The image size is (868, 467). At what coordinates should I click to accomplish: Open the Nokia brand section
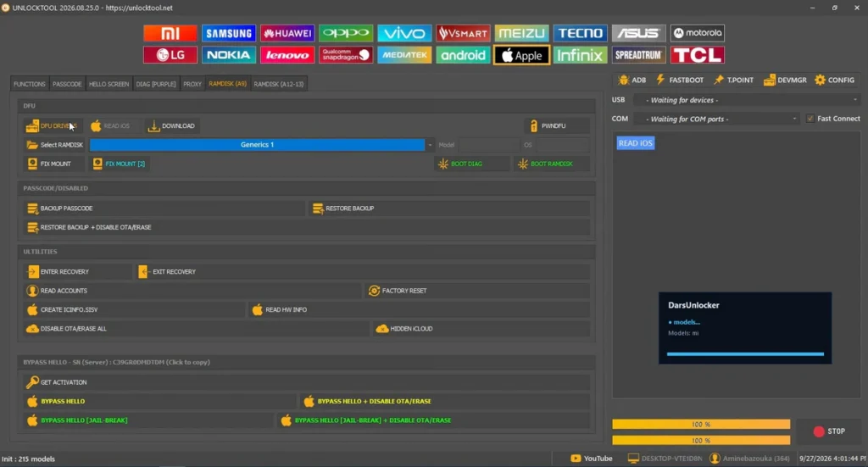pos(229,55)
